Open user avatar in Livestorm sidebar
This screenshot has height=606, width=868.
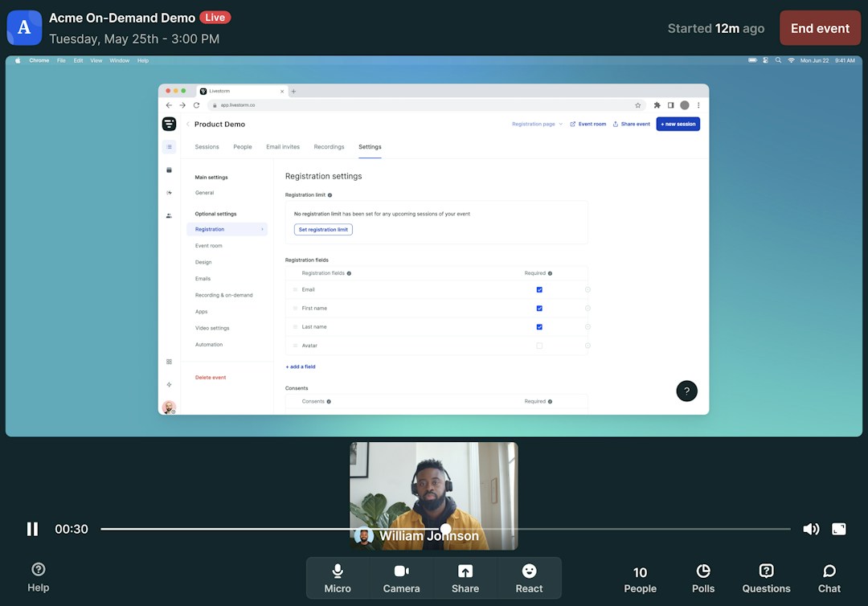pos(169,407)
